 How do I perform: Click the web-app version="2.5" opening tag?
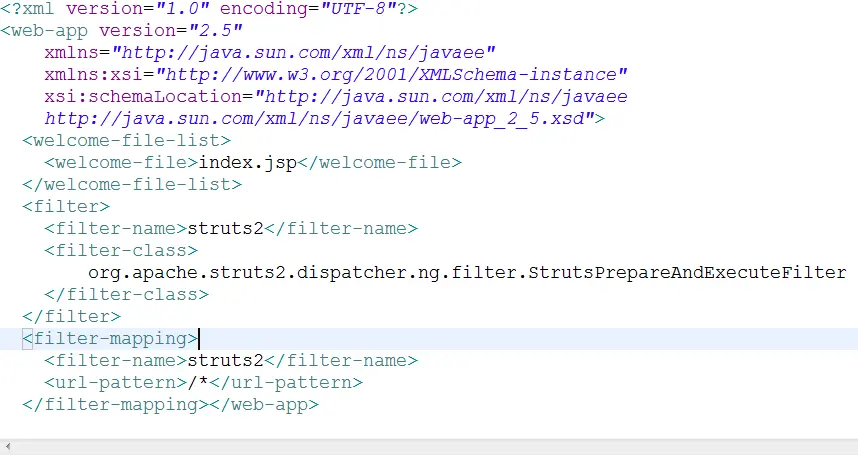(121, 31)
